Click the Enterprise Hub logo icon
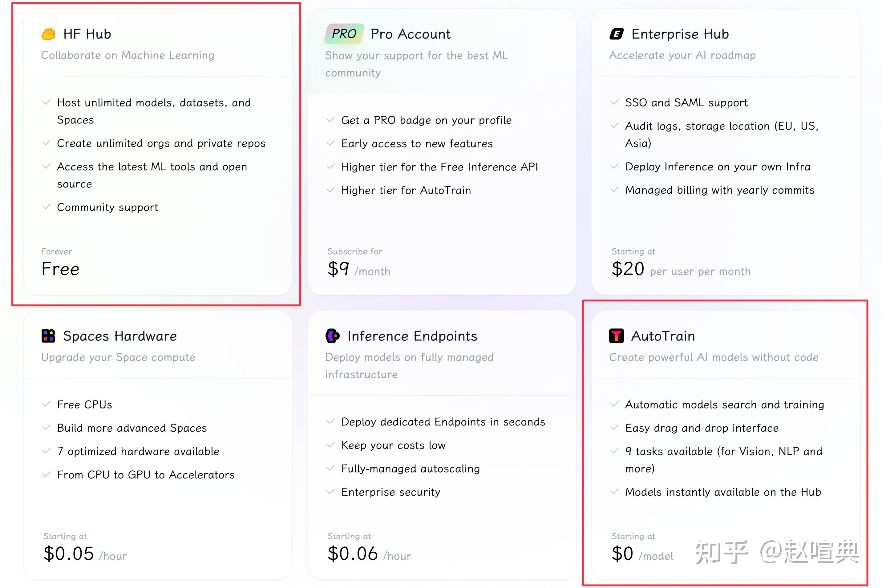This screenshot has height=588, width=882. pos(617,34)
